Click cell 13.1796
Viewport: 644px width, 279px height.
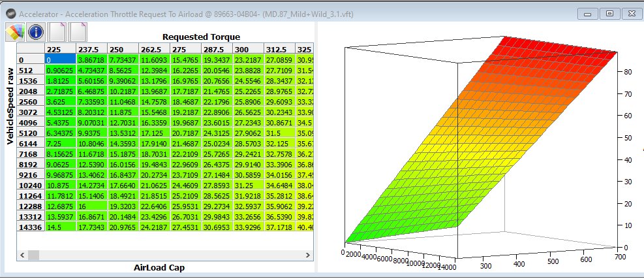[155, 80]
